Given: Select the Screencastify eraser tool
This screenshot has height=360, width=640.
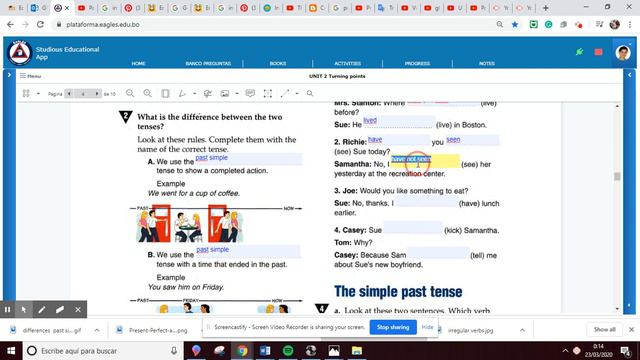Looking at the screenshot, I should point(60,309).
